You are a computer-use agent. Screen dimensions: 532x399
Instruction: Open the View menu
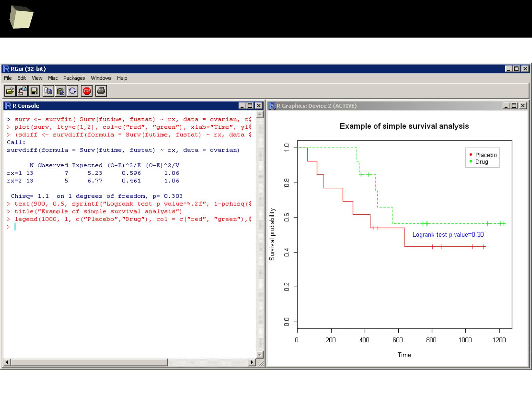tap(37, 78)
